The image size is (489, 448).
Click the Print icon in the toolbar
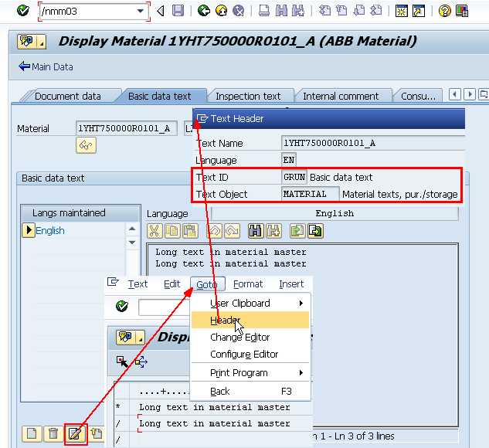[x=264, y=11]
